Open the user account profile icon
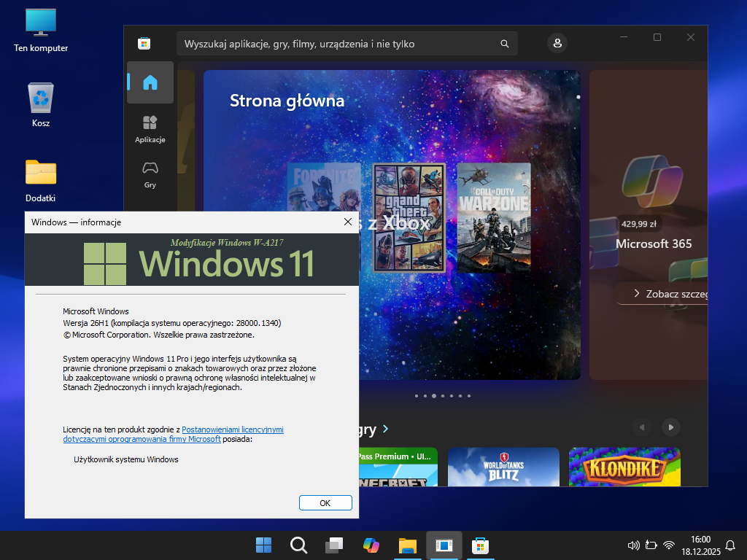The image size is (747, 560). tap(557, 44)
